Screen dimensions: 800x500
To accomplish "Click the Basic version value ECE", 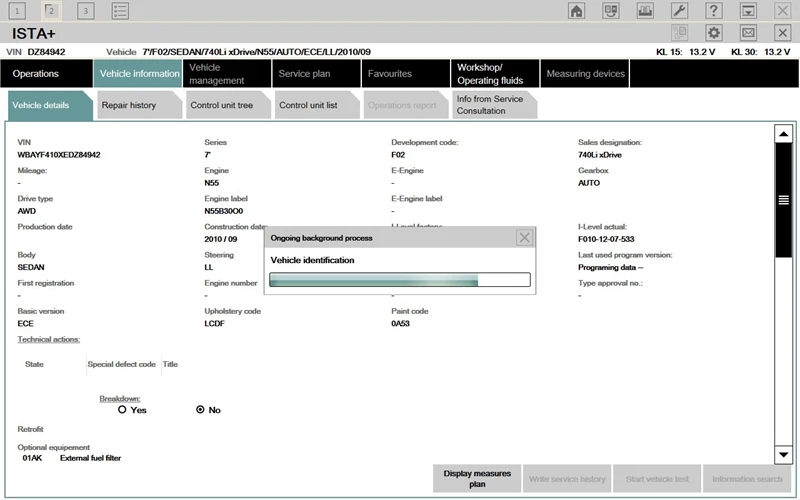I will pyautogui.click(x=26, y=323).
